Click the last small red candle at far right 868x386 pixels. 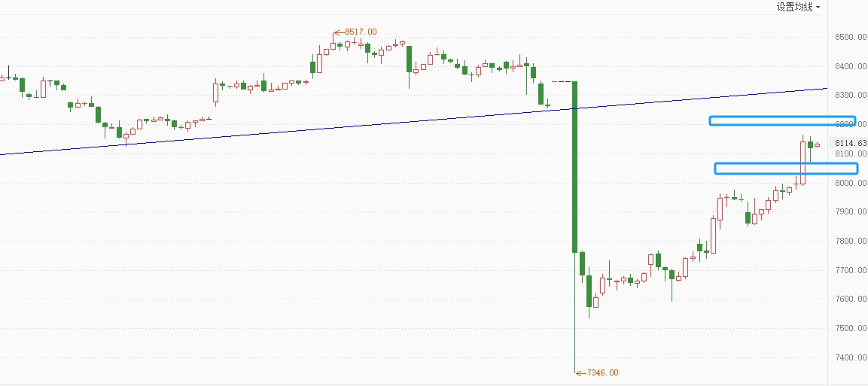tap(817, 145)
